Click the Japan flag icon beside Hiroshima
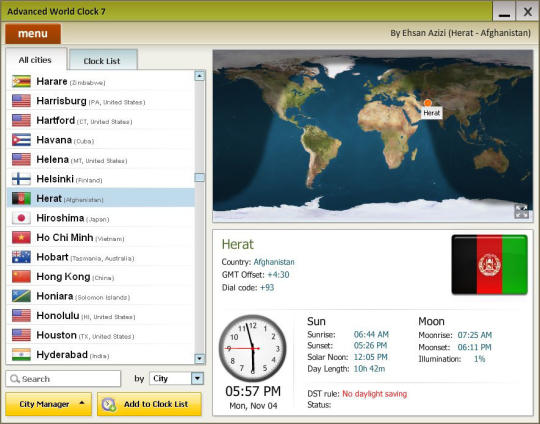This screenshot has width=540, height=424. click(x=21, y=218)
